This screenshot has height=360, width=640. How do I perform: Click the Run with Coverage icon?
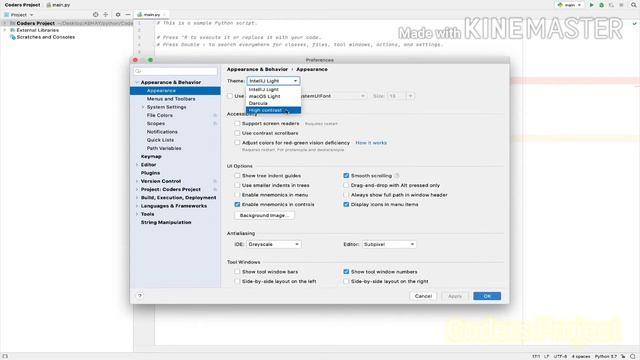tap(611, 5)
